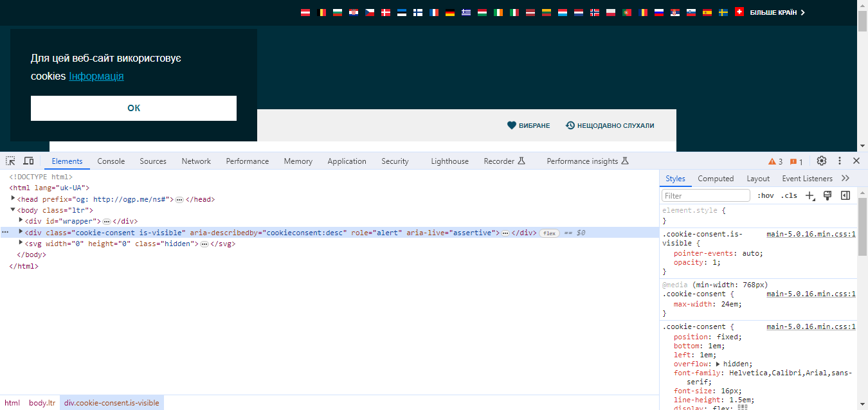Expand the div#wrapper node

click(21, 220)
